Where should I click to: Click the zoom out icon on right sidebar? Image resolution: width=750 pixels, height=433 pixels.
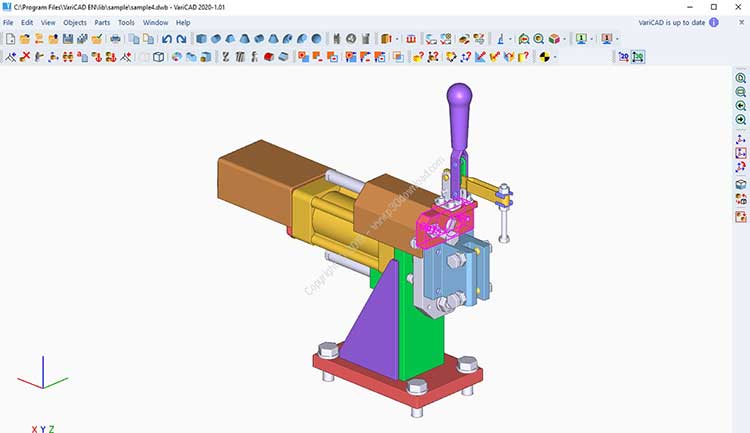click(741, 92)
